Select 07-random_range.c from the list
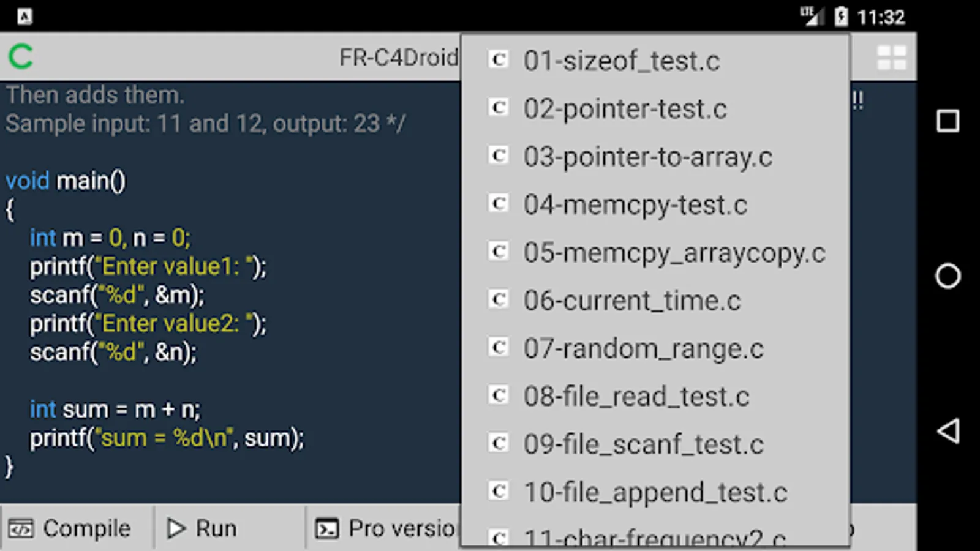Viewport: 980px width, 551px height. click(643, 348)
